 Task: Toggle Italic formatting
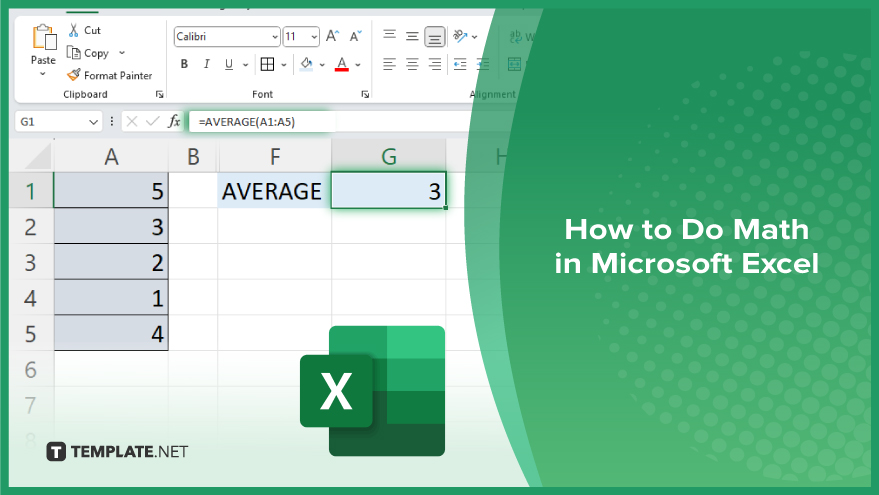point(206,64)
